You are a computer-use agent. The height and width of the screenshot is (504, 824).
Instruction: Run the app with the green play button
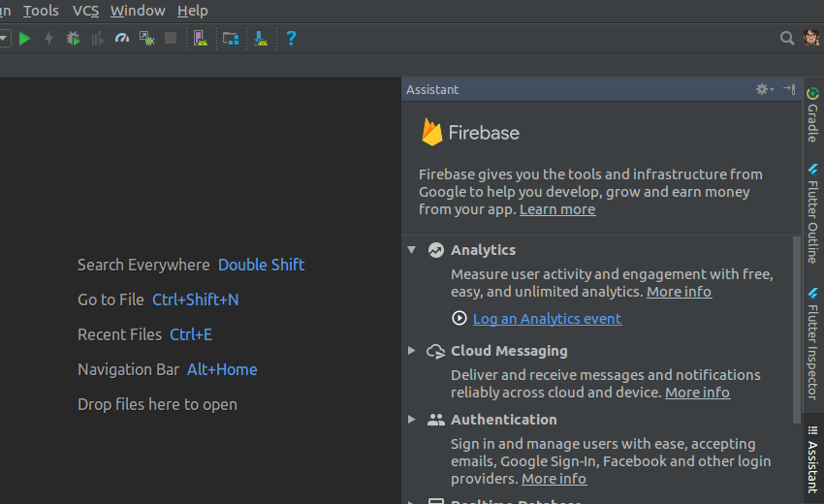point(24,39)
